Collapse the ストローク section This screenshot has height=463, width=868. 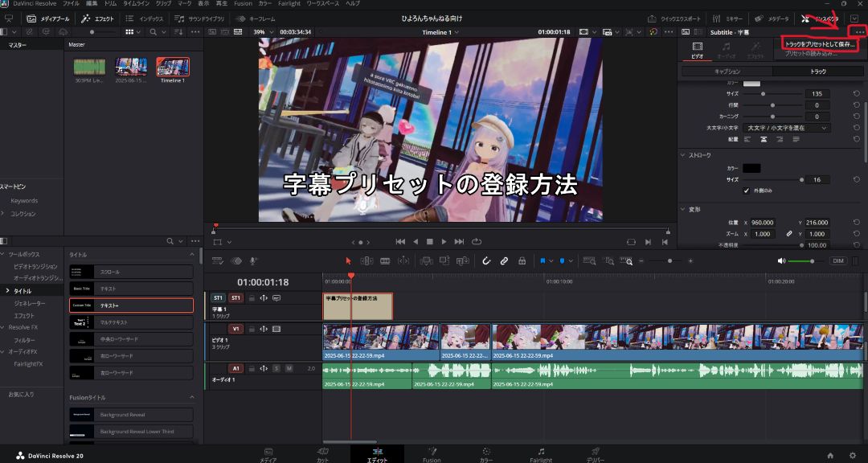682,155
